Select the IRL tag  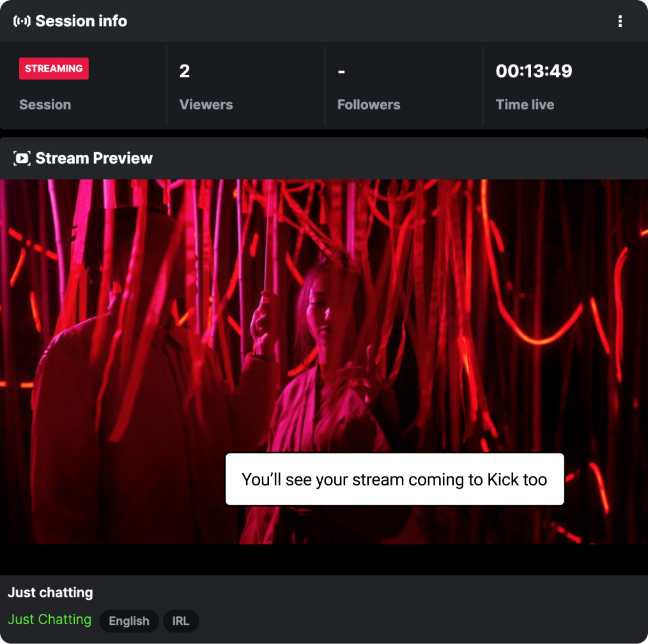point(181,621)
